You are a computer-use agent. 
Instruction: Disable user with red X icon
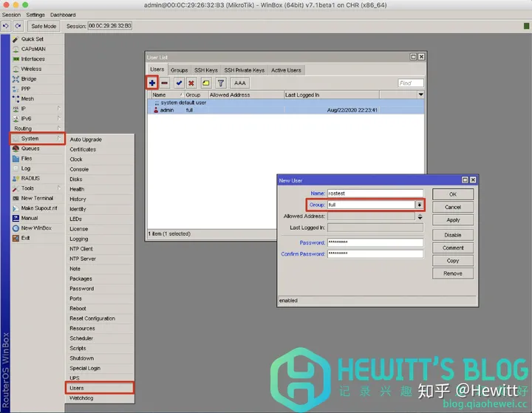click(x=191, y=83)
